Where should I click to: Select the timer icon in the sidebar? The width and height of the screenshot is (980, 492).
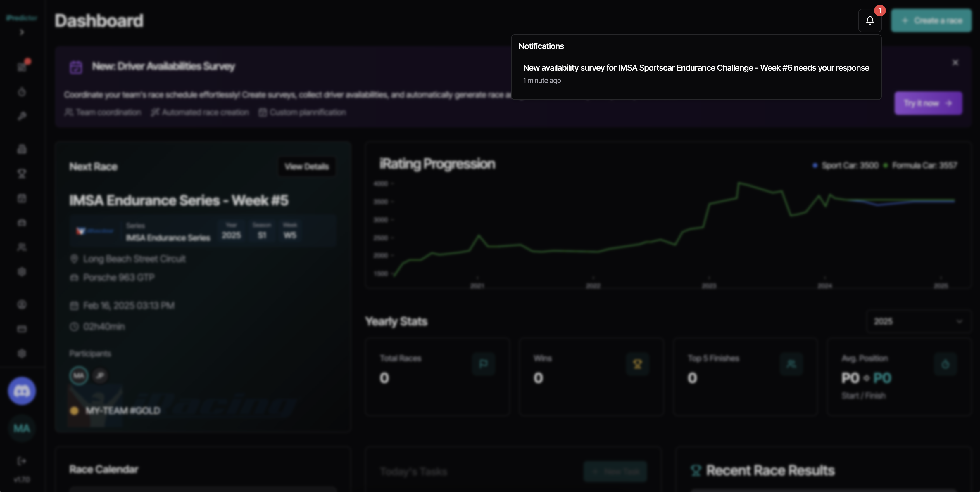pos(22,92)
